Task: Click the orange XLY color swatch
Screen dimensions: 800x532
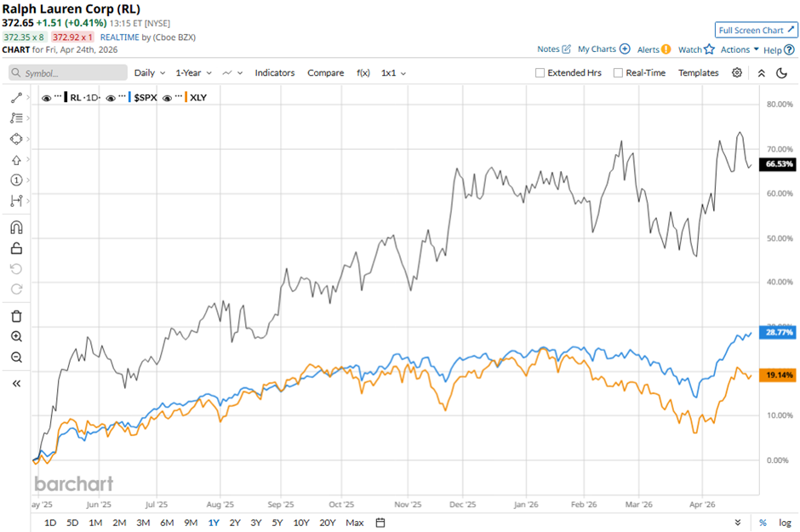Action: (186, 97)
